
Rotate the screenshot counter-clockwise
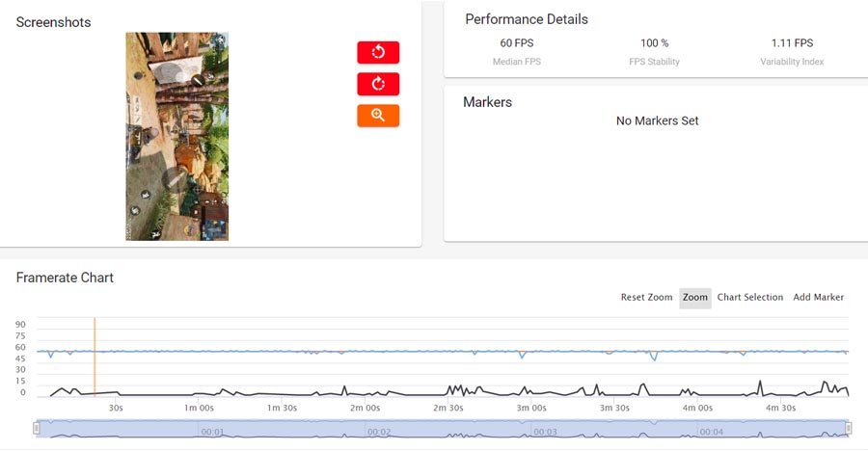coord(378,52)
